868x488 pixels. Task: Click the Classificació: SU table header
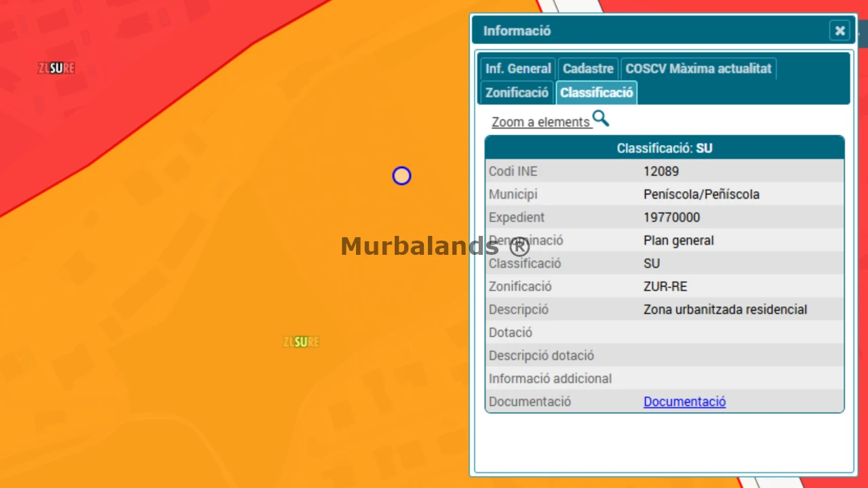click(x=664, y=148)
